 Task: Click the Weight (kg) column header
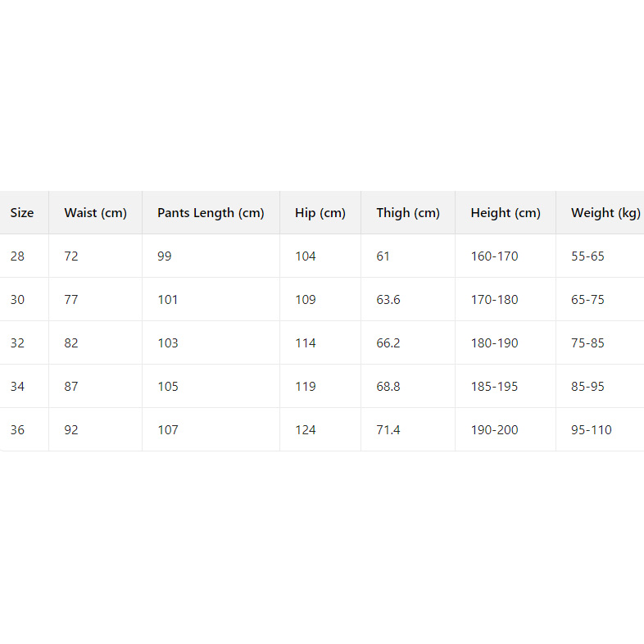point(605,213)
